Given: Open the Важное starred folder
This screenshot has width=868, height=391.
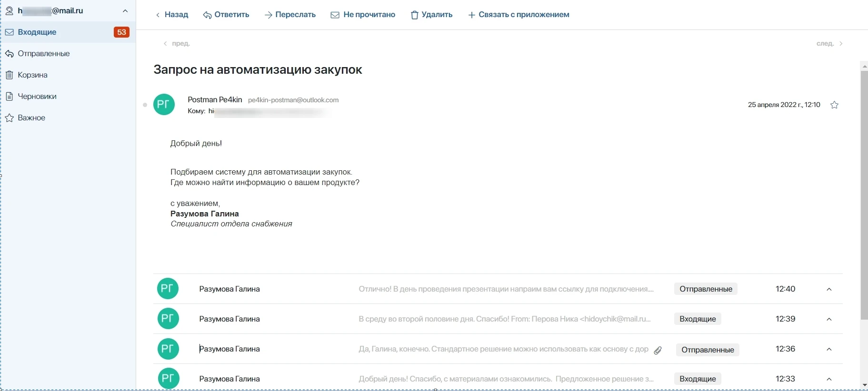Looking at the screenshot, I should pyautogui.click(x=31, y=118).
